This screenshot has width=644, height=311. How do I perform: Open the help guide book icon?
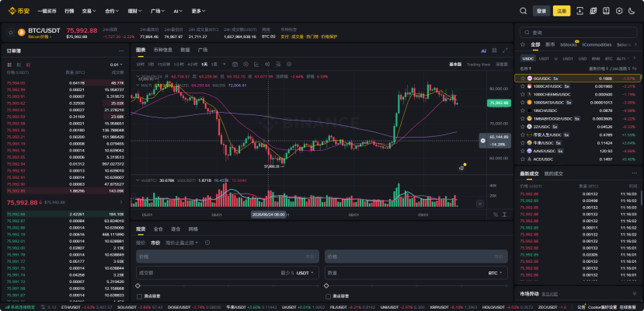pos(606,11)
